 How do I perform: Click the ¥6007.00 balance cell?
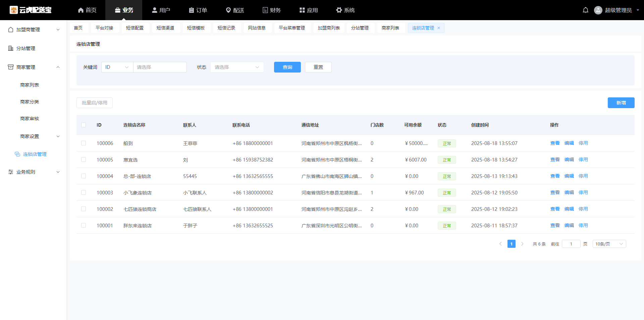(416, 160)
